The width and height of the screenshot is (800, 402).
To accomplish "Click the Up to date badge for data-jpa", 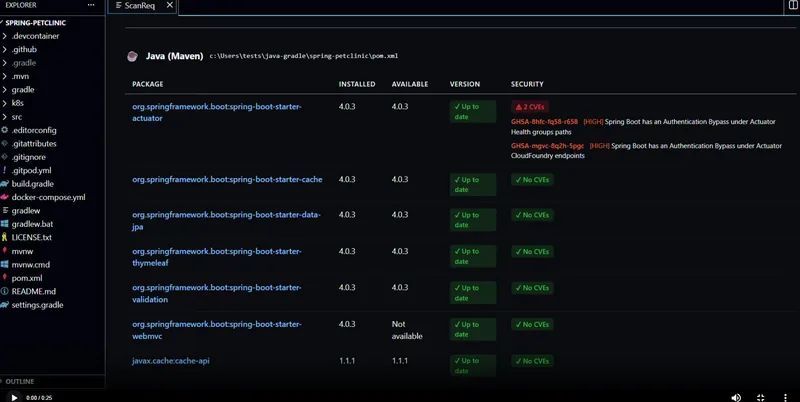I will (472, 220).
